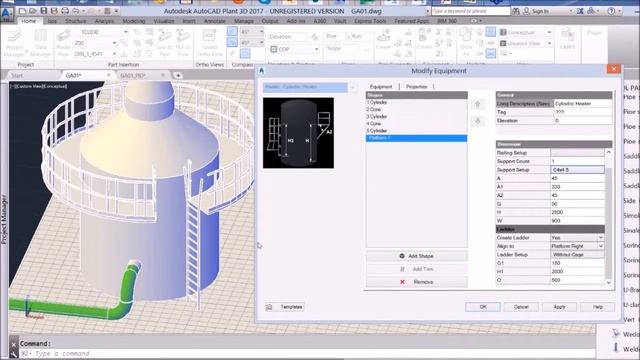Click the OK button in Modify Equipment
Screen dimensions: 640x360
[x=483, y=307]
